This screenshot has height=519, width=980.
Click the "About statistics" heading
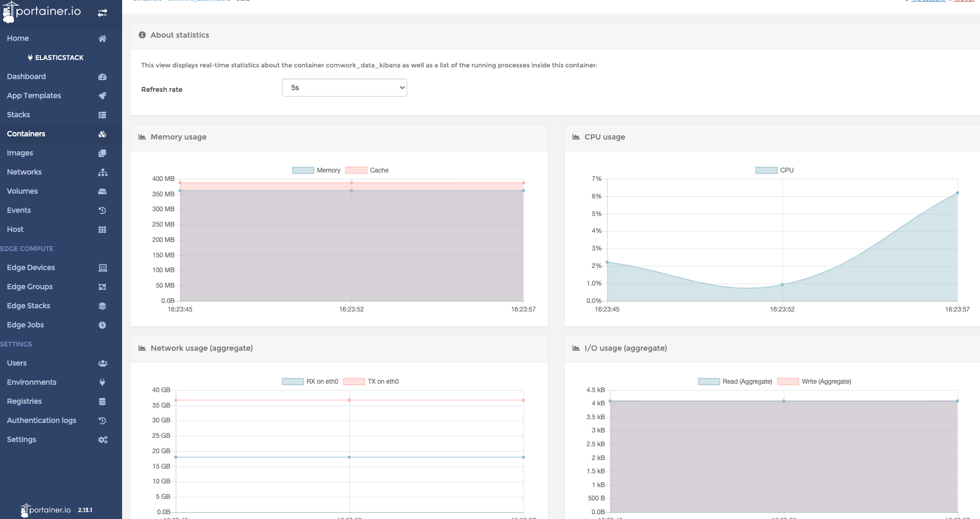click(x=180, y=35)
